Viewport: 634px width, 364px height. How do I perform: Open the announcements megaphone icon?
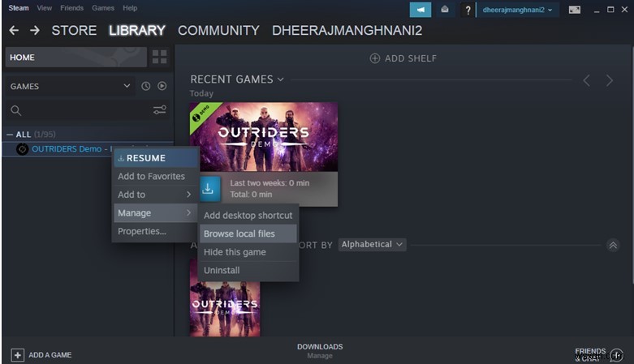(x=421, y=10)
